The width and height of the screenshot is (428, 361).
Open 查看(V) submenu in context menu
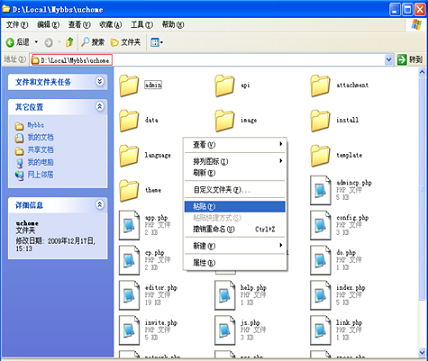pos(235,145)
